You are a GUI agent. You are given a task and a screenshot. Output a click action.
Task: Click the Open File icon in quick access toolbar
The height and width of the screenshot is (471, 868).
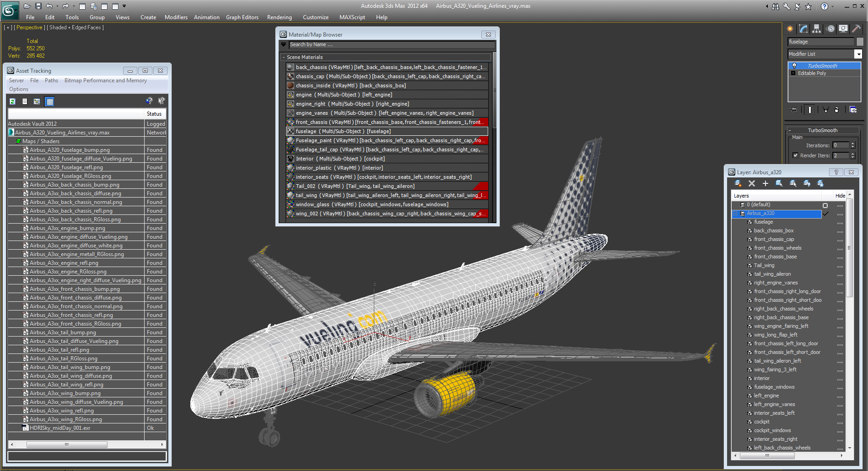point(27,6)
